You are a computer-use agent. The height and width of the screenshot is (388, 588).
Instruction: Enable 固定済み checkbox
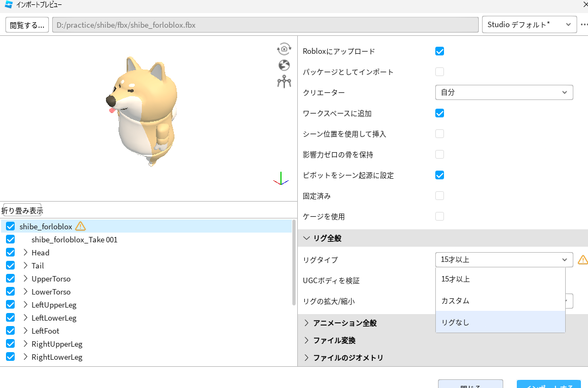440,196
